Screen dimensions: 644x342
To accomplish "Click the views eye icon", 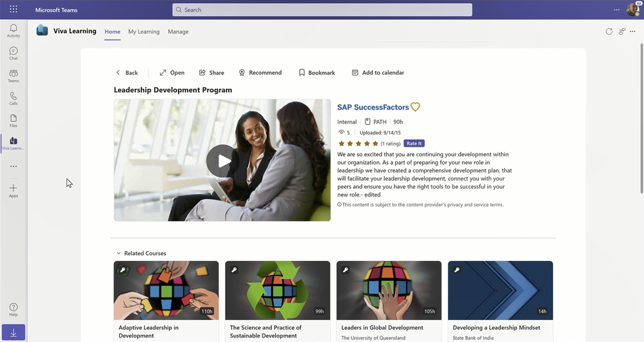I will pos(341,132).
